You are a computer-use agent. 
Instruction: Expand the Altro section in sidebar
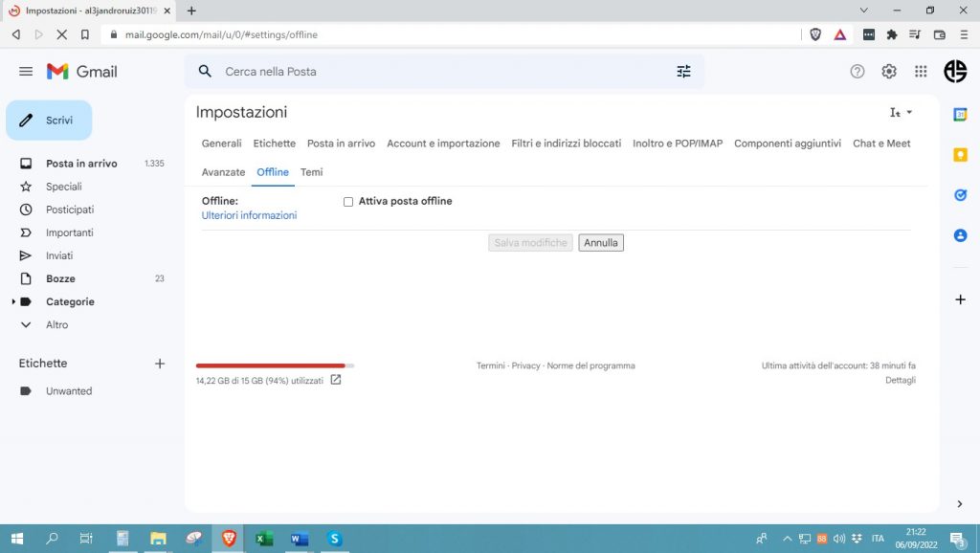(26, 325)
